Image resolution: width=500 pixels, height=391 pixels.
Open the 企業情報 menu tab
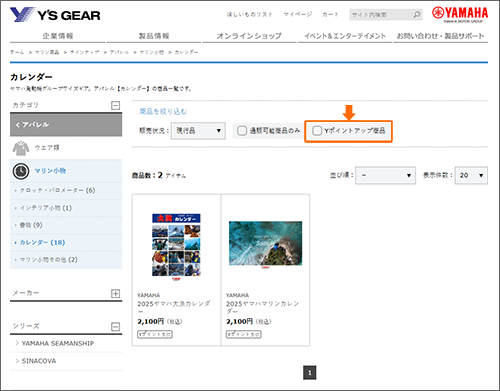click(58, 36)
